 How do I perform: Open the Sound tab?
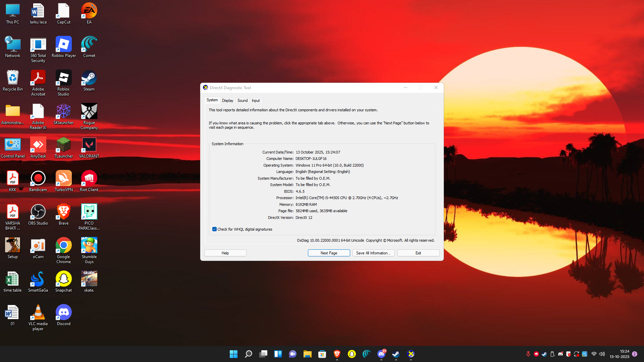tap(242, 101)
